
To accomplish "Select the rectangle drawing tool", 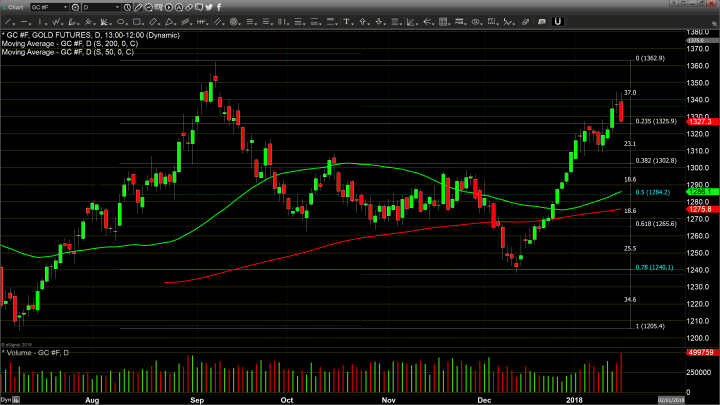I will click(x=136, y=22).
